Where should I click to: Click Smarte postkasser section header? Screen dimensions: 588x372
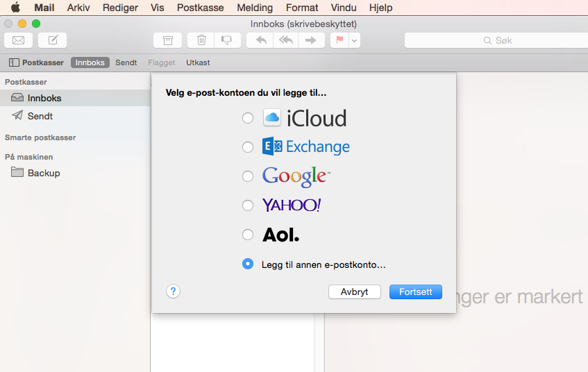click(x=40, y=137)
